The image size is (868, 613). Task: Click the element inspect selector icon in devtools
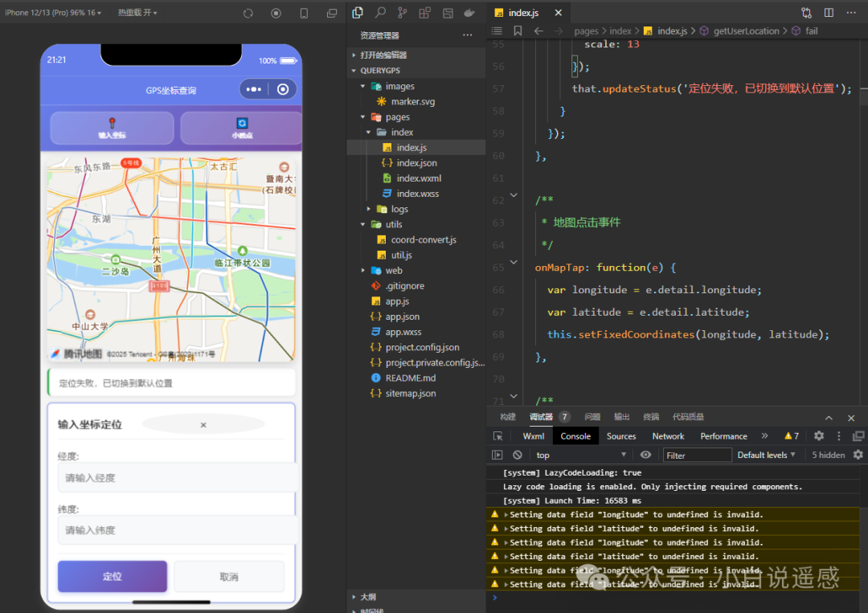(497, 436)
